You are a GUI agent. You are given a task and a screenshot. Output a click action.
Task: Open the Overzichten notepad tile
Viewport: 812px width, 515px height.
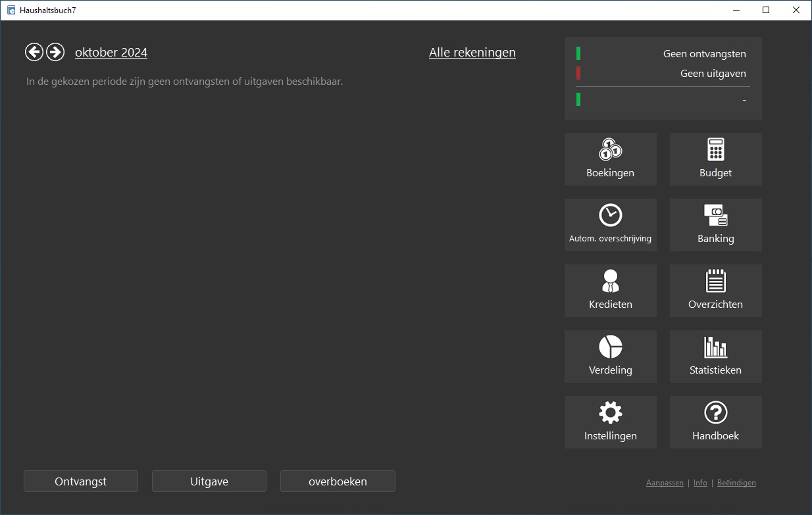(x=715, y=290)
